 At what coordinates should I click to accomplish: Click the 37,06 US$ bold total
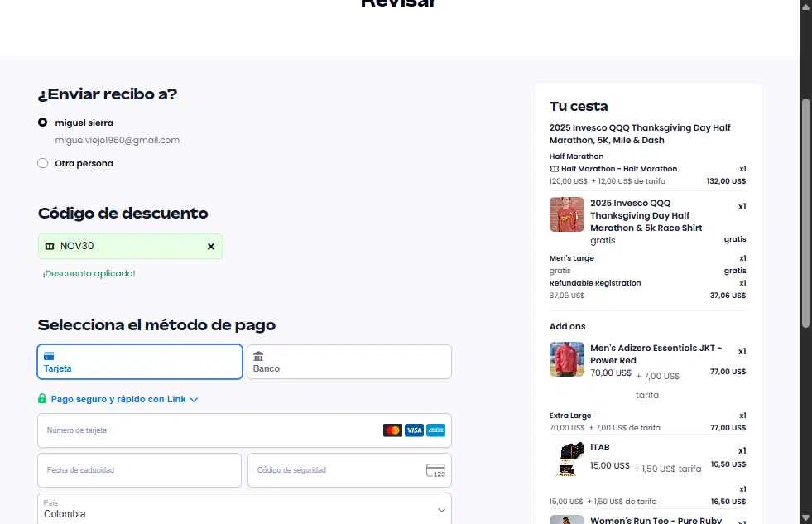pos(728,296)
